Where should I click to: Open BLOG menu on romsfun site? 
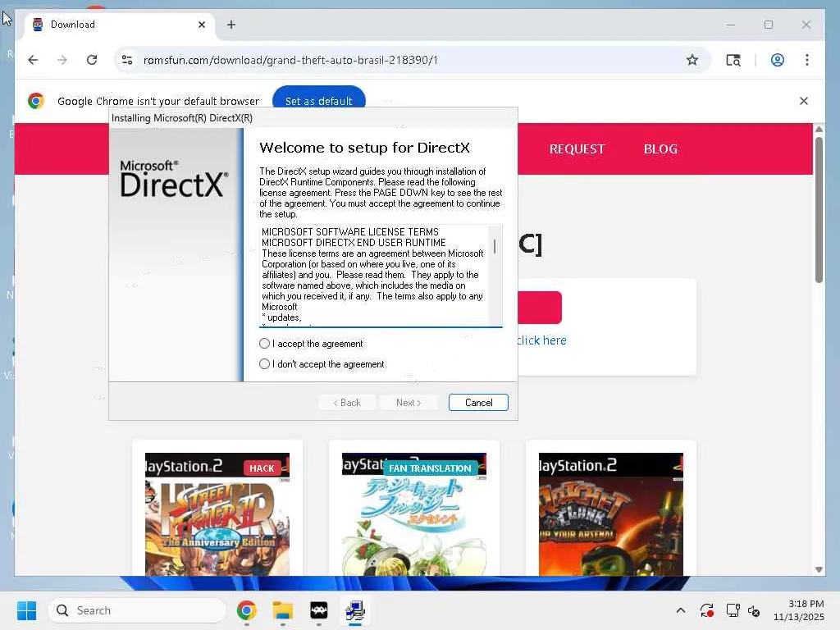(660, 149)
